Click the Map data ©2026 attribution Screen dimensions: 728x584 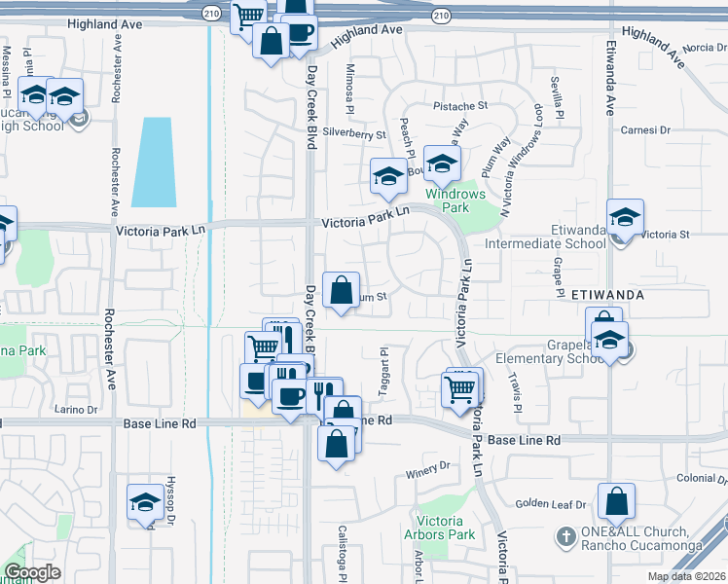pos(687,576)
